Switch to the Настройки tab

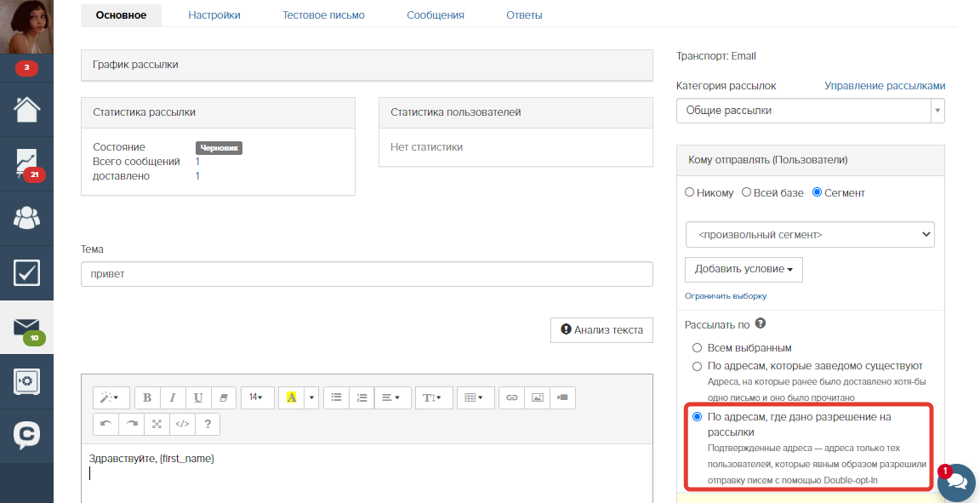tap(214, 15)
